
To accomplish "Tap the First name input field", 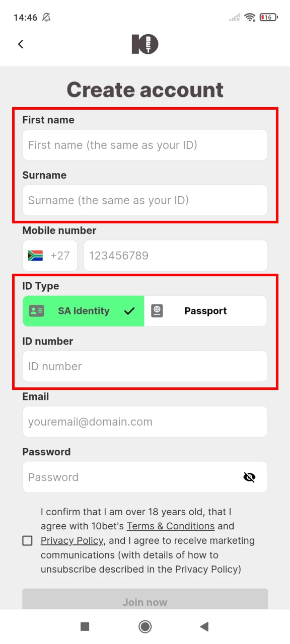I will (x=145, y=145).
